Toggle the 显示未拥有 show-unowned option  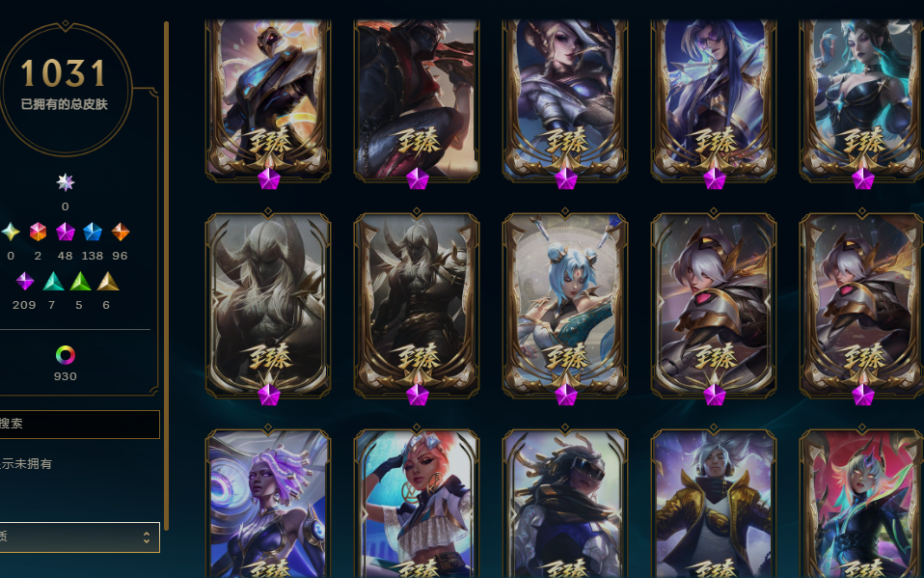[x=26, y=464]
